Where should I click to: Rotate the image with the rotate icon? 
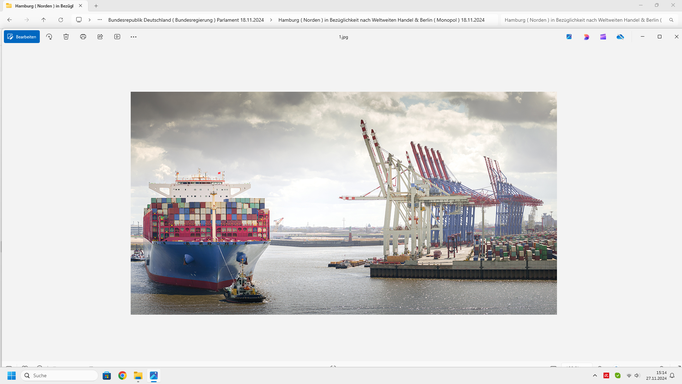[49, 37]
